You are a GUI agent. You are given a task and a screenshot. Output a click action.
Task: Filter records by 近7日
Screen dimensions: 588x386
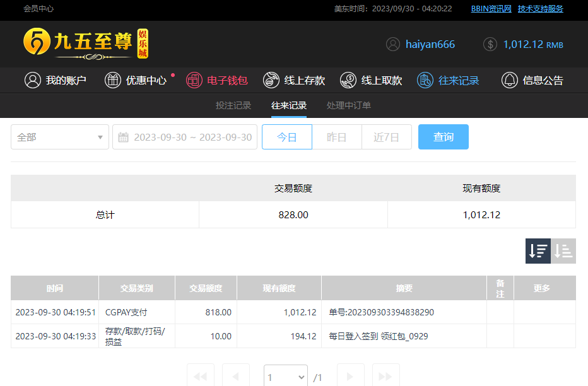pyautogui.click(x=387, y=137)
